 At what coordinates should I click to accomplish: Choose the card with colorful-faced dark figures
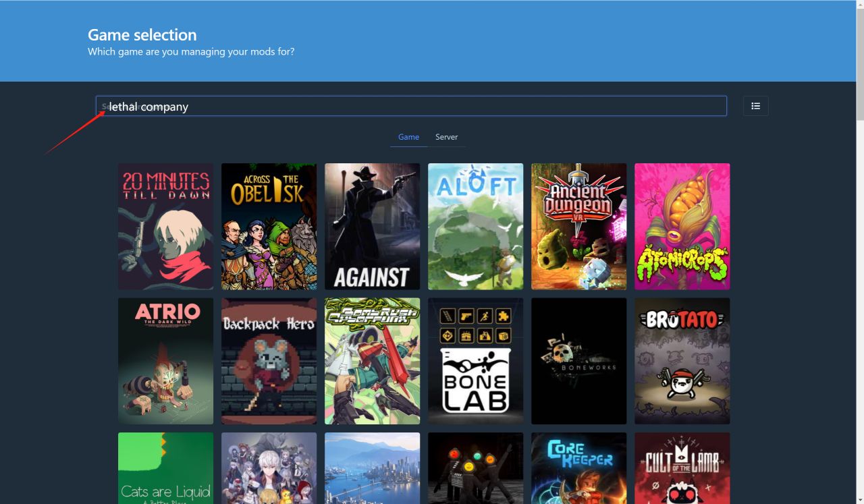pos(475,468)
